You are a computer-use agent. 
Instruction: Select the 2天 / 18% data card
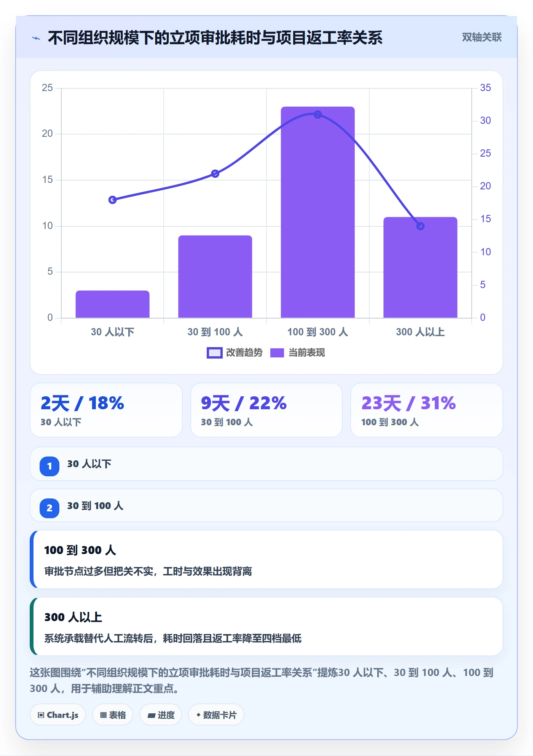pyautogui.click(x=106, y=410)
